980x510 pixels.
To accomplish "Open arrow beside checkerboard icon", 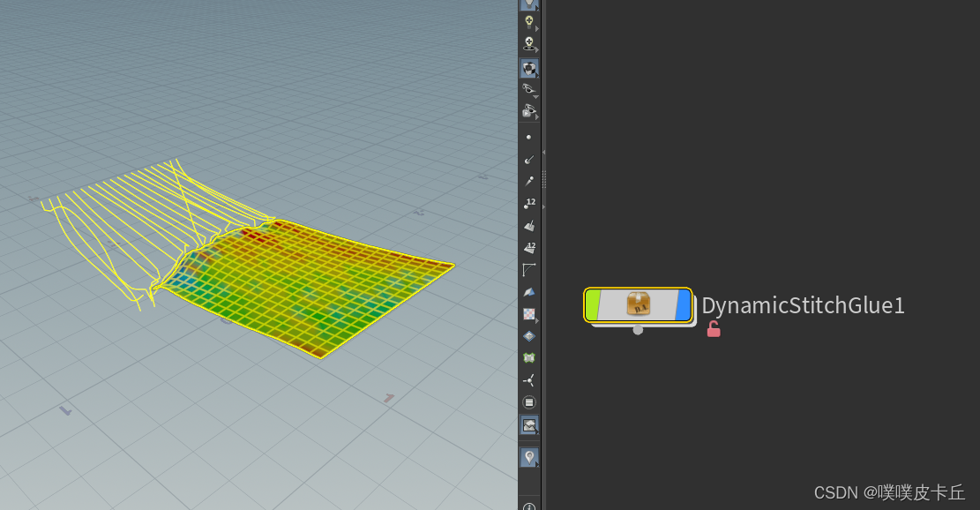I will (537, 320).
